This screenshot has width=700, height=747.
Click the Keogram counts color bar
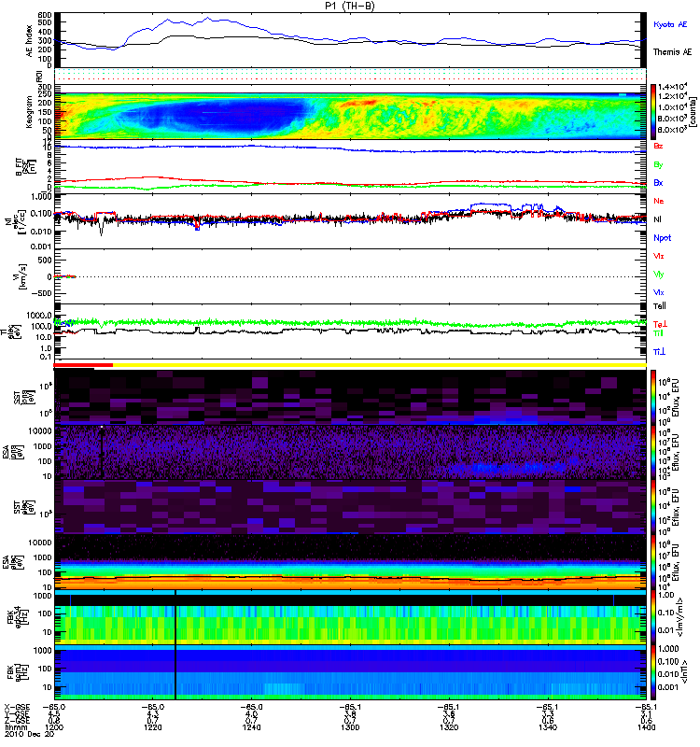click(x=653, y=112)
